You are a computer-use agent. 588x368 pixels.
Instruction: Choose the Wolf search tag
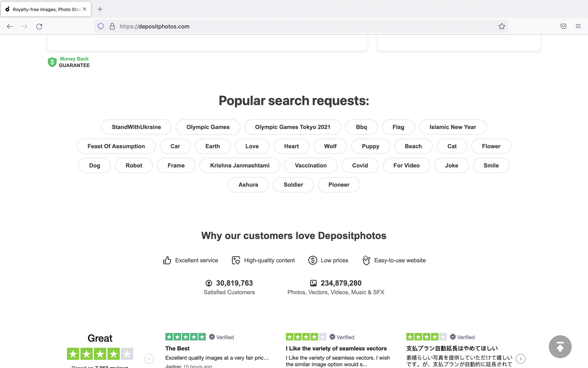(x=331, y=146)
